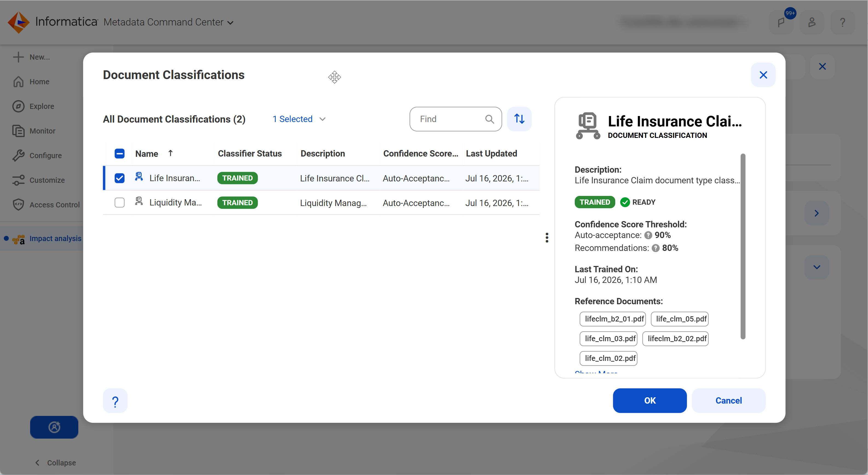The width and height of the screenshot is (868, 475).
Task: Click the Find search field
Action: tap(455, 119)
